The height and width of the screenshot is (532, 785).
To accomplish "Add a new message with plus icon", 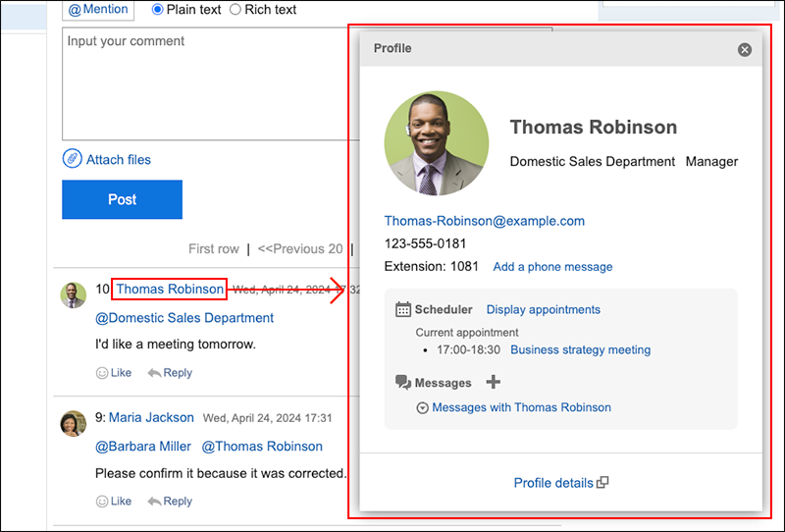I will click(494, 382).
